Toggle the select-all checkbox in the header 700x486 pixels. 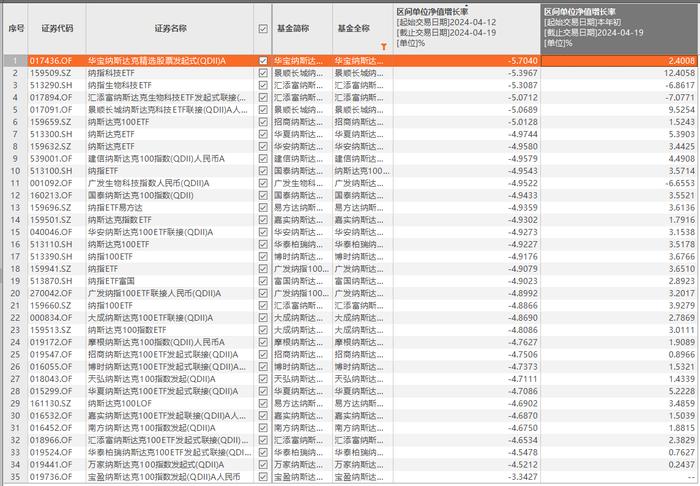(x=263, y=29)
